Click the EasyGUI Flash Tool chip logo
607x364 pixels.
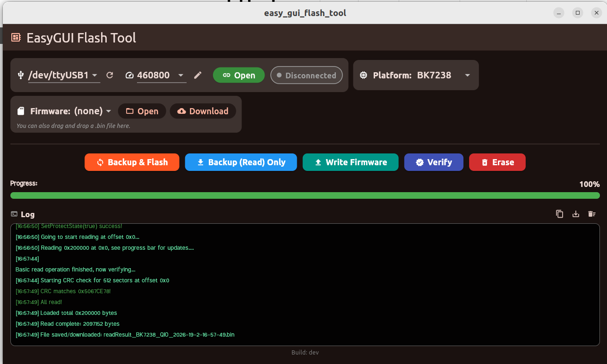[16, 37]
